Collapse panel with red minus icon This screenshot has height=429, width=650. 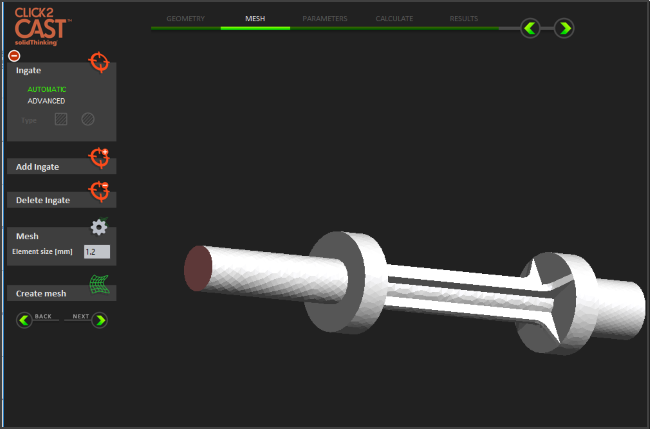pos(14,56)
